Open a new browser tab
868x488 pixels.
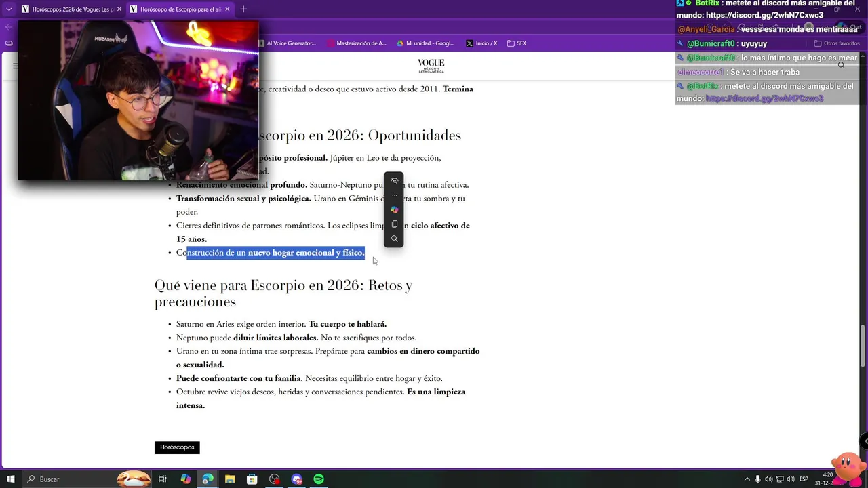tap(243, 9)
